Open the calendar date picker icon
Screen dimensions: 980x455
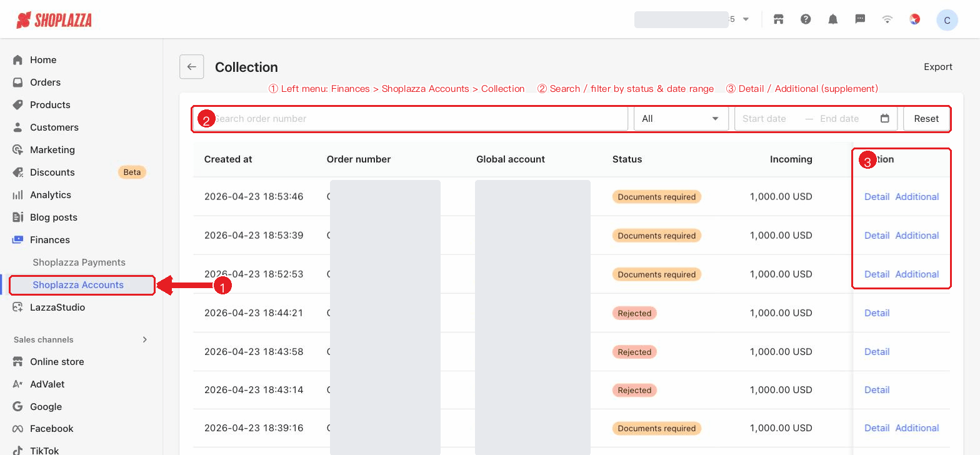pos(884,118)
